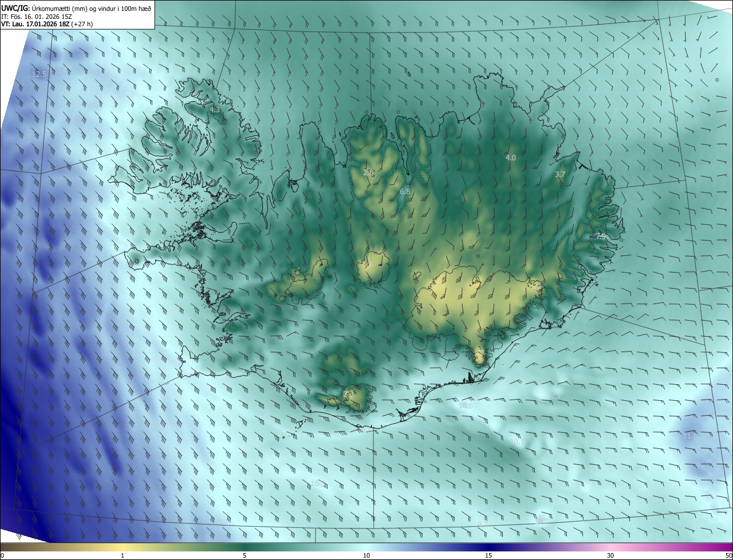This screenshot has height=560, width=733.
Task: Click the 4.3 value in the Westfjords
Action: pos(215,109)
